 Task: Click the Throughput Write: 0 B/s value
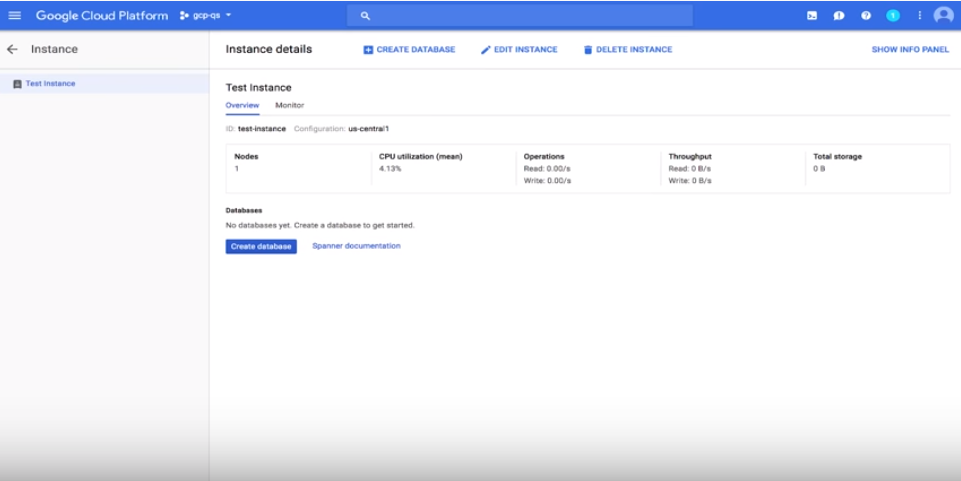coord(690,181)
